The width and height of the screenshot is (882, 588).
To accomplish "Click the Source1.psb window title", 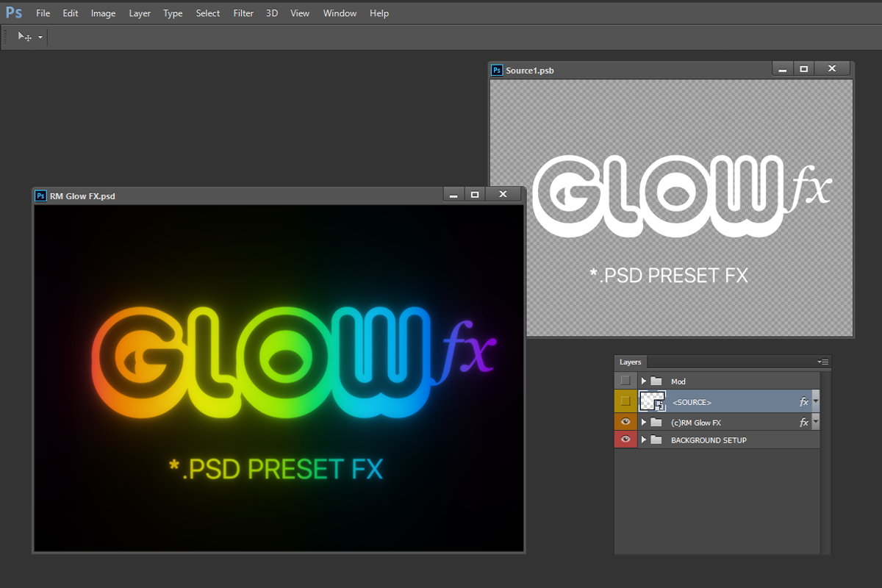I will [530, 71].
